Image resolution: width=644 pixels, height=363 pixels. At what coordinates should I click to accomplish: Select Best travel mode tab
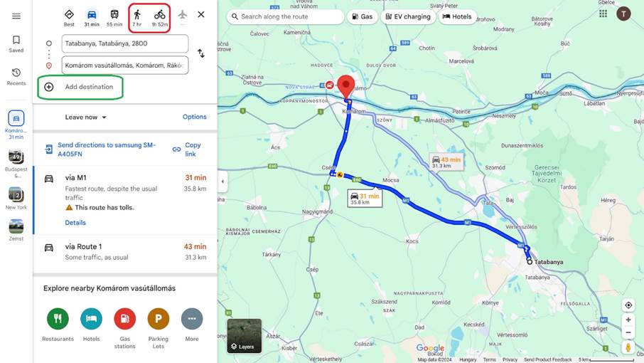69,18
